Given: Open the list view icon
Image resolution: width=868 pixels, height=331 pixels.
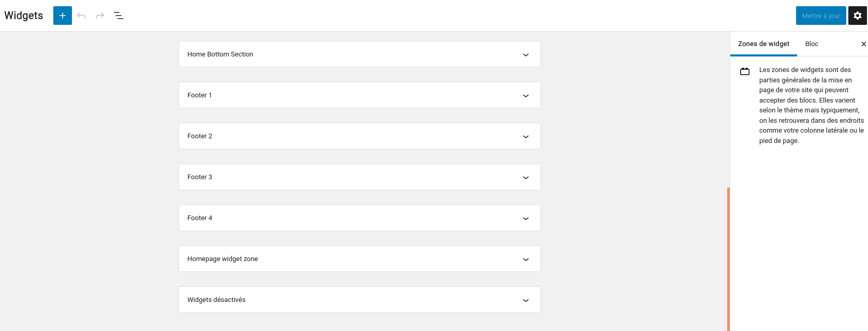Looking at the screenshot, I should pos(119,16).
